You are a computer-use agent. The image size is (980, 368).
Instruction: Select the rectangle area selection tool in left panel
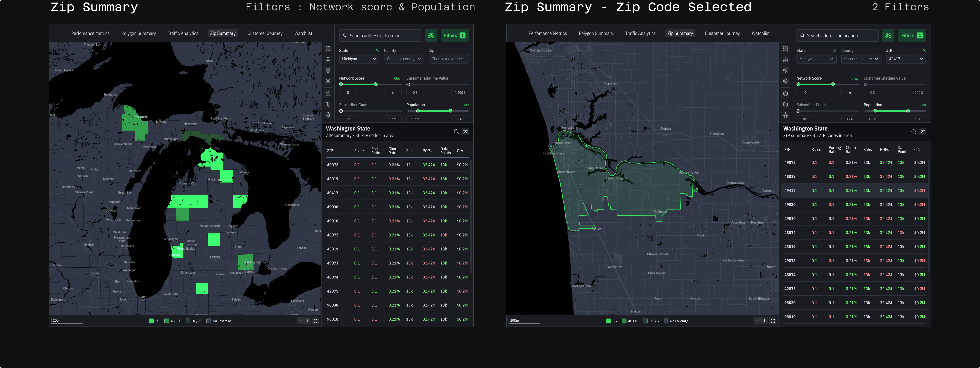(328, 49)
